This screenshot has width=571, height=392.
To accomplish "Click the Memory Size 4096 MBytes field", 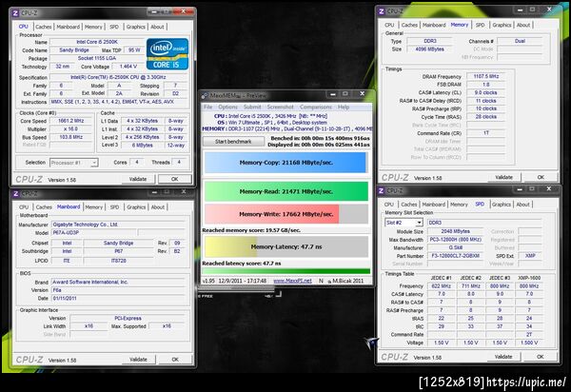I will tap(430, 49).
